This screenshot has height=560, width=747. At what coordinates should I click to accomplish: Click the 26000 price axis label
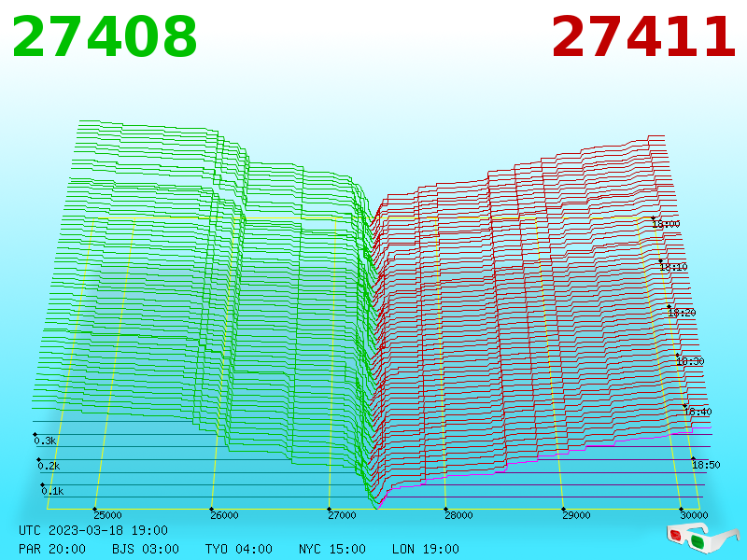(224, 515)
